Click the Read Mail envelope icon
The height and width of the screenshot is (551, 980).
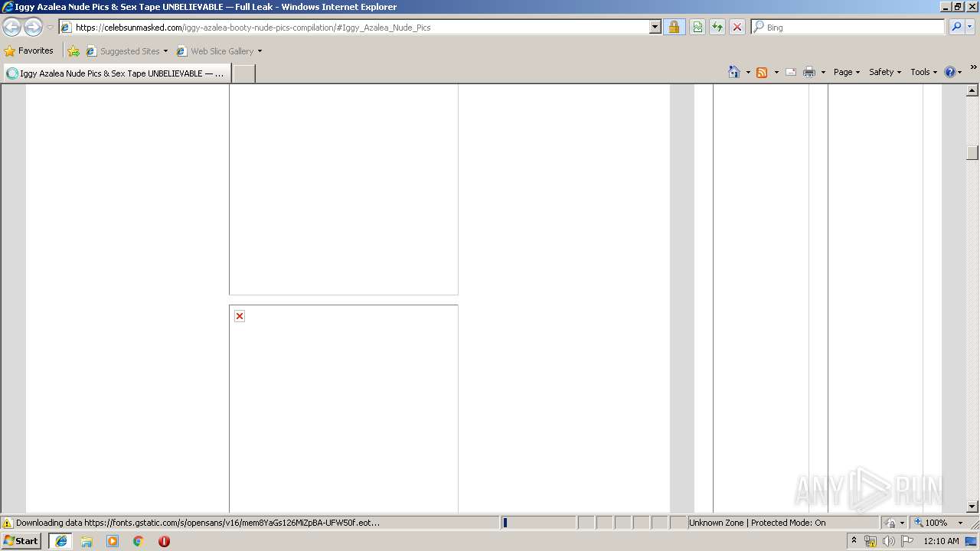(791, 72)
